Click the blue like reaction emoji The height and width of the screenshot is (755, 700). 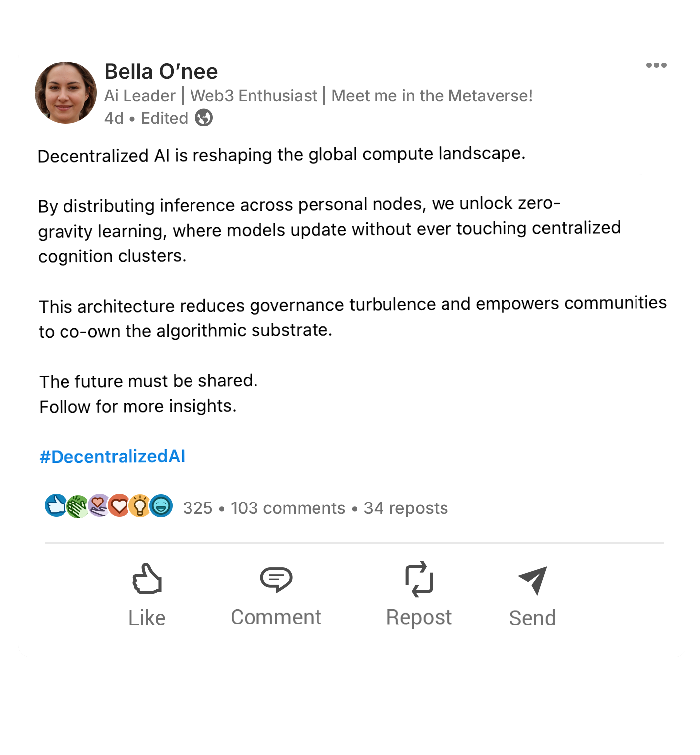pos(56,506)
